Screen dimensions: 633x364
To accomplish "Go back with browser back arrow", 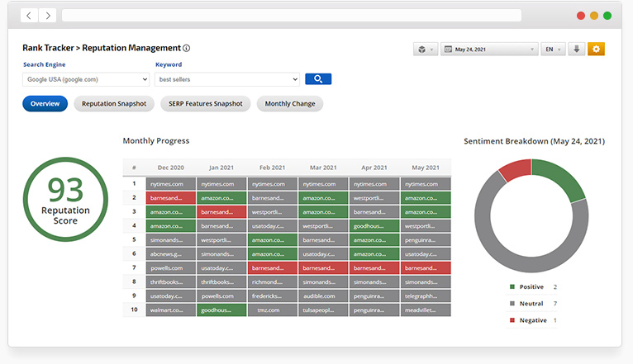I will (29, 16).
